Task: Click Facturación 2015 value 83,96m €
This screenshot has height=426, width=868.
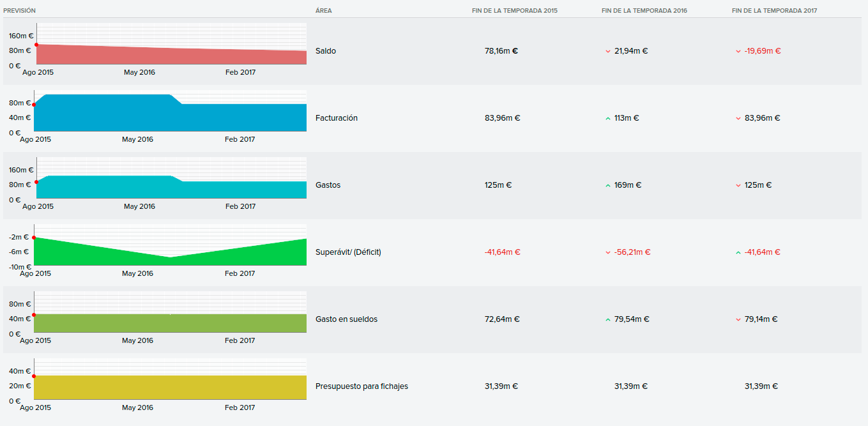Action: coord(503,118)
